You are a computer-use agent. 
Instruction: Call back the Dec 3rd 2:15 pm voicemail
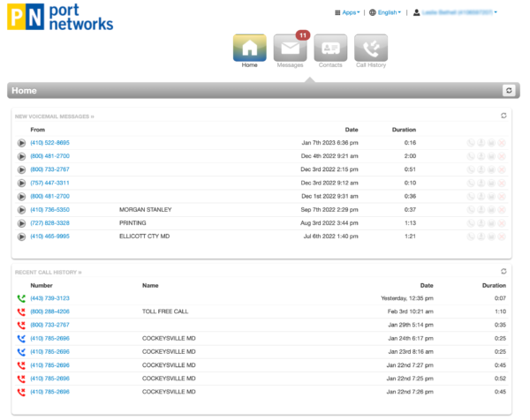click(471, 169)
